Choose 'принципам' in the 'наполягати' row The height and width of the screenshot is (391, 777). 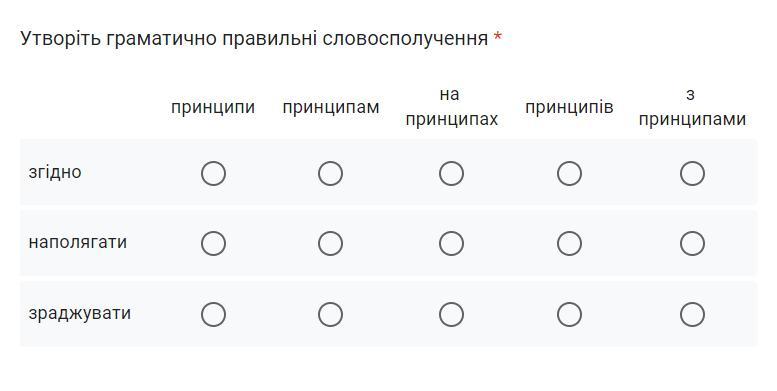pos(330,243)
